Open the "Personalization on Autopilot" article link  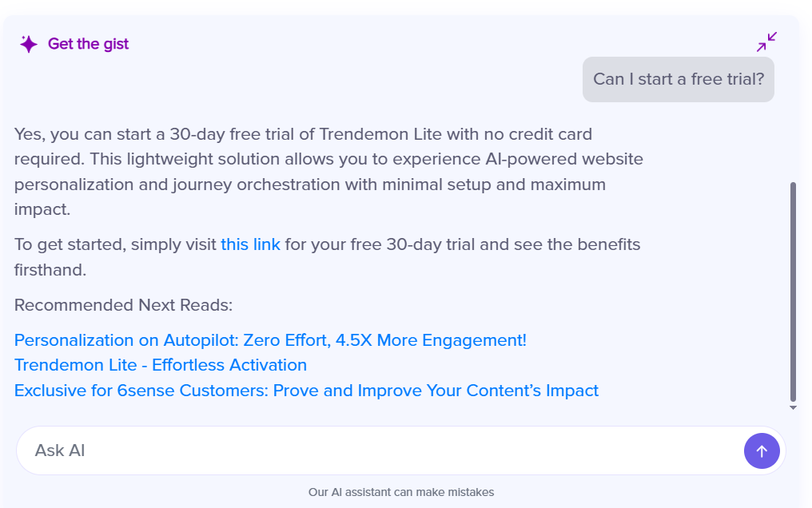270,340
